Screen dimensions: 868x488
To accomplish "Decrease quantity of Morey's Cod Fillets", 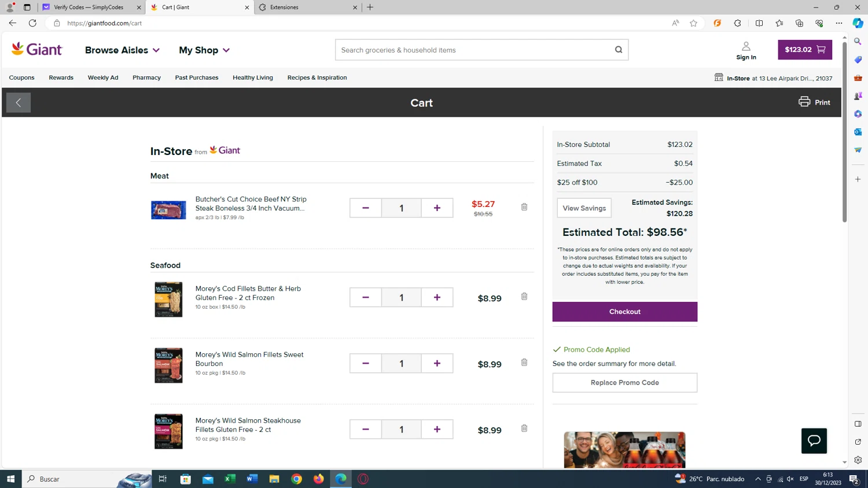I will [365, 297].
